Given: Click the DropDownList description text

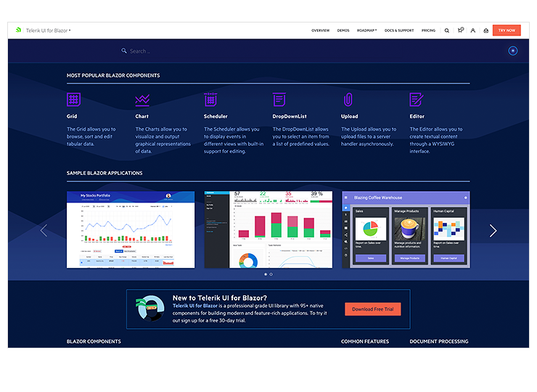Looking at the screenshot, I should pos(300,136).
